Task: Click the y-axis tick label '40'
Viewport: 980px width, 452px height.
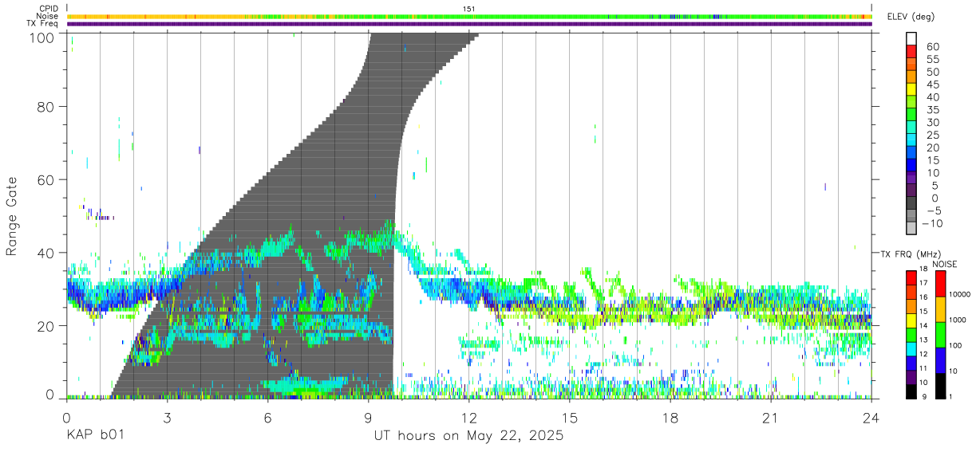Action: point(45,253)
